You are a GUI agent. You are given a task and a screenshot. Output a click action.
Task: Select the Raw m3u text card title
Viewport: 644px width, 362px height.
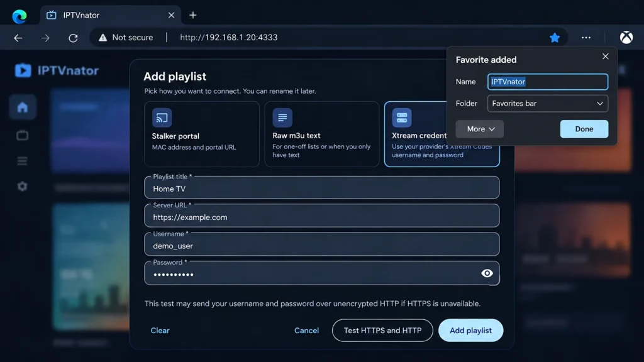click(297, 136)
